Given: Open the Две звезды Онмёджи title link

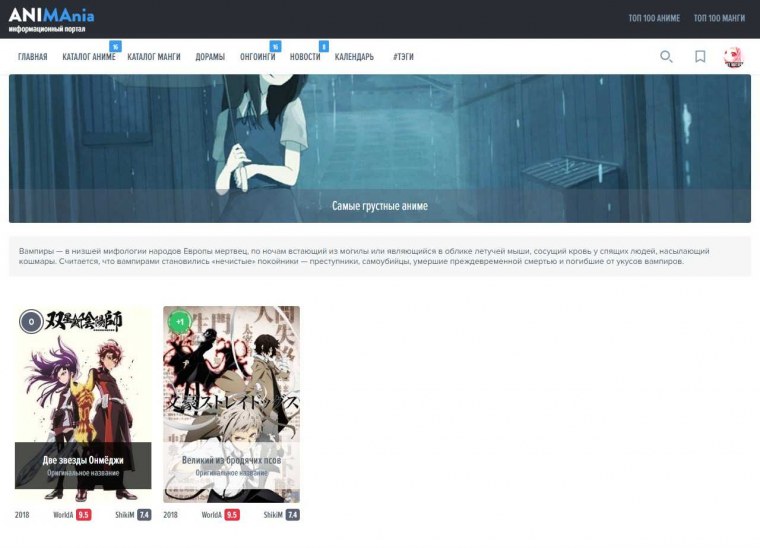Looking at the screenshot, I should pyautogui.click(x=83, y=460).
